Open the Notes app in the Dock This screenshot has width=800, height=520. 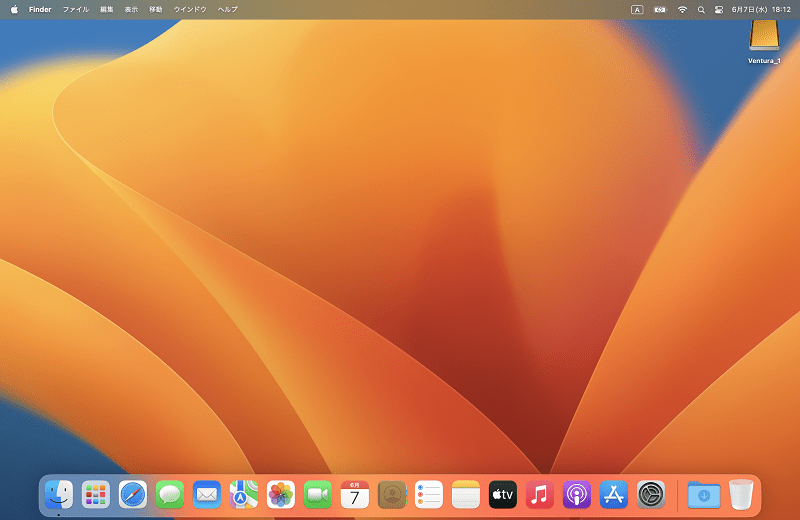point(466,494)
